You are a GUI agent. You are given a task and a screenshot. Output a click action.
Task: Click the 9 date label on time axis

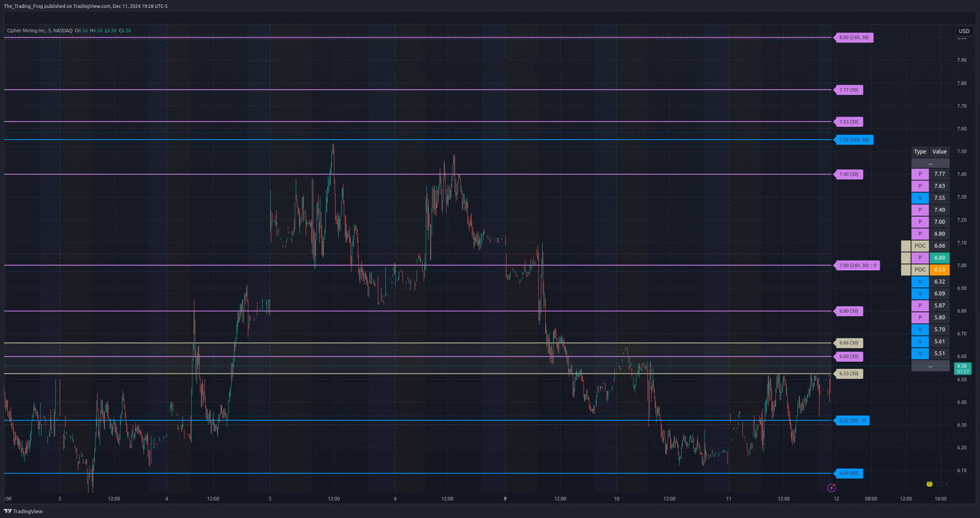(505, 499)
